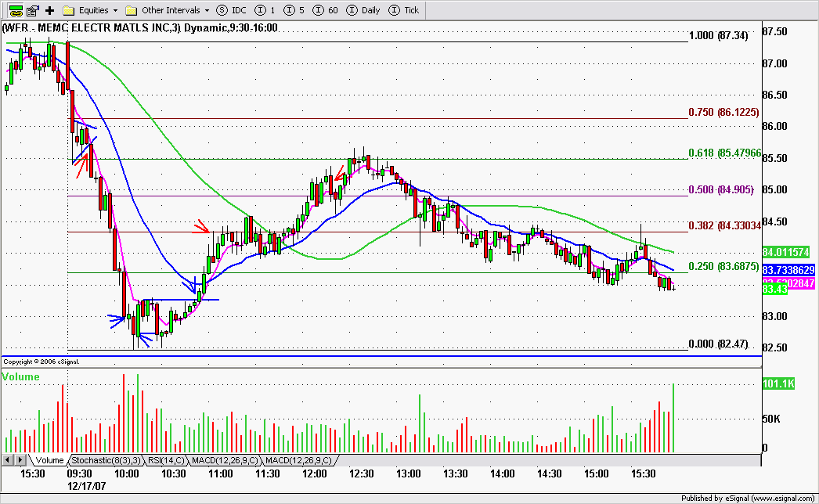
Task: Click the 12/17/07 date label
Action: (x=87, y=486)
